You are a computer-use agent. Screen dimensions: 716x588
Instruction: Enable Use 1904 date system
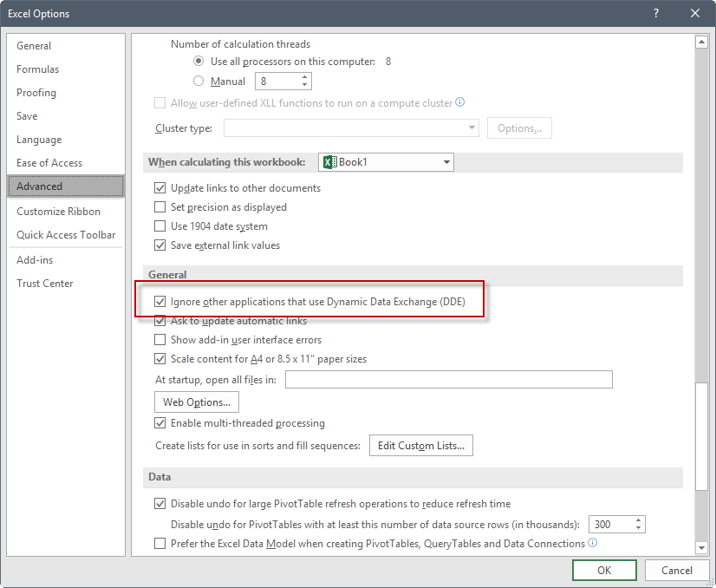[x=159, y=226]
